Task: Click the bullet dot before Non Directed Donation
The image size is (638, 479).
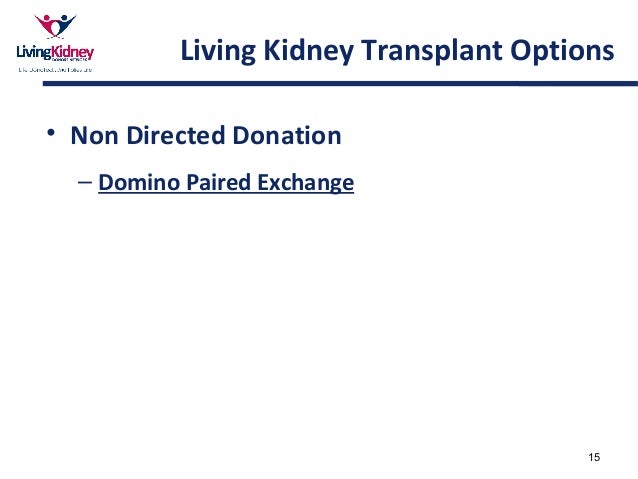Action: [51, 133]
